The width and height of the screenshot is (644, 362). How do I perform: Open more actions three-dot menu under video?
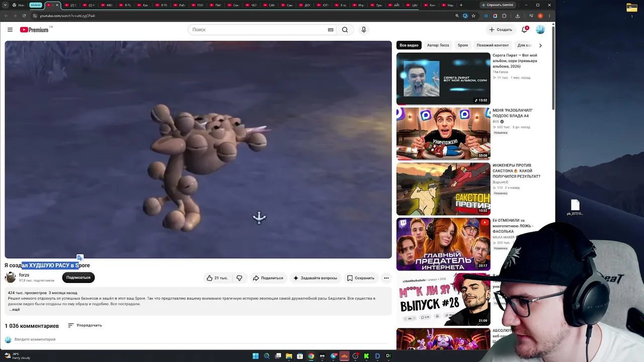tap(386, 278)
